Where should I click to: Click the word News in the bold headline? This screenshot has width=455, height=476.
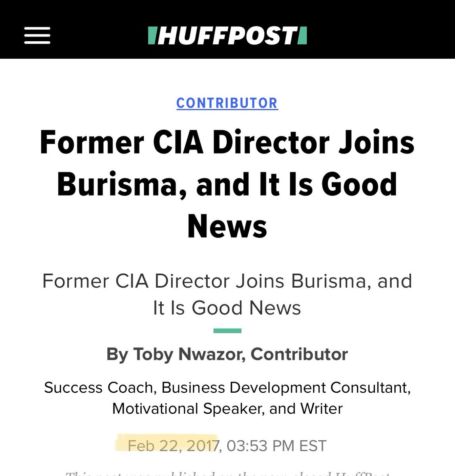227,226
